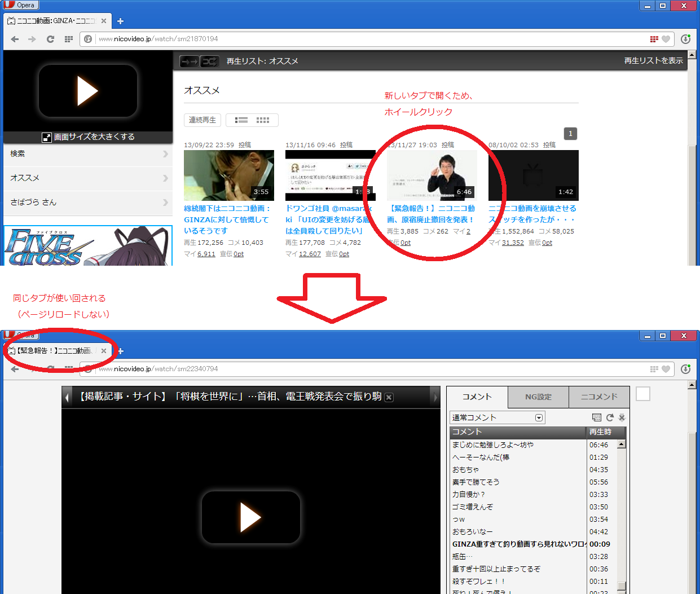Click the 連続再生 button
This screenshot has width=700, height=594.
(202, 120)
